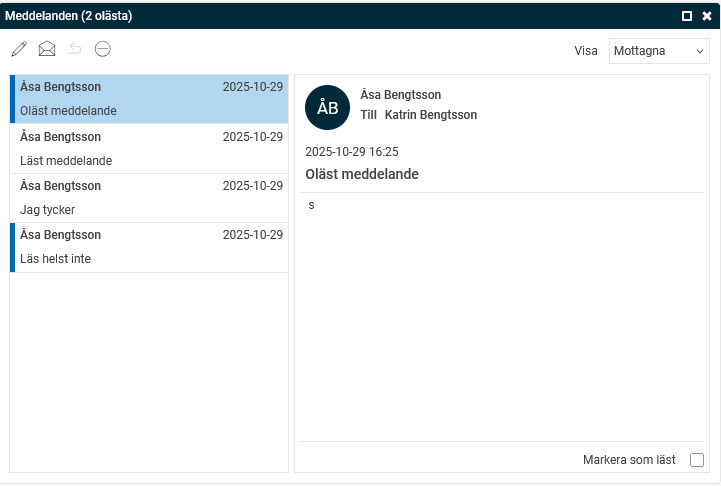Maximize the Meddelanden window

[x=687, y=16]
